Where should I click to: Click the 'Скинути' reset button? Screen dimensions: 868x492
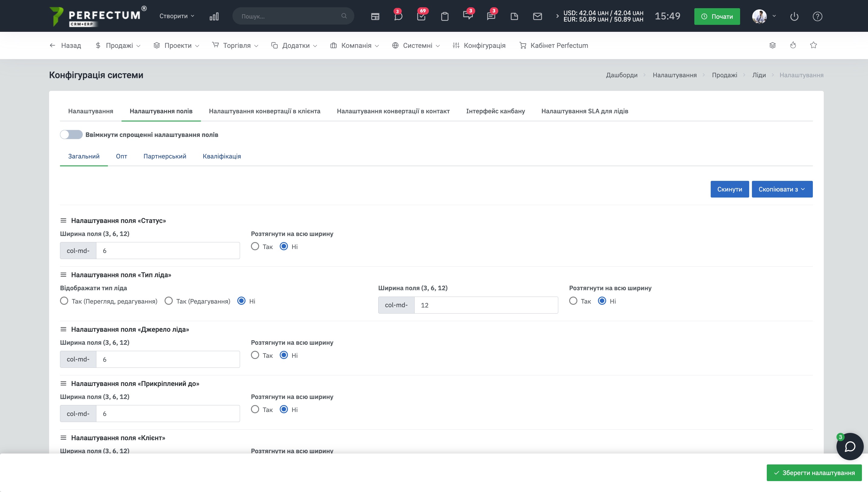[729, 189]
